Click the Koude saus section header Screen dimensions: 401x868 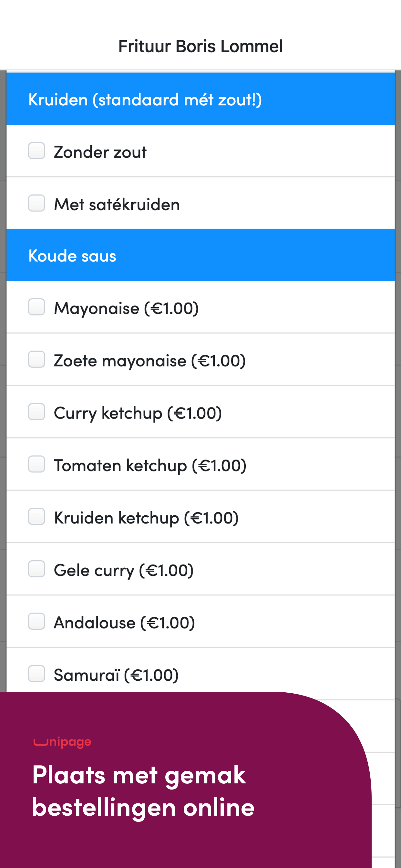point(200,255)
